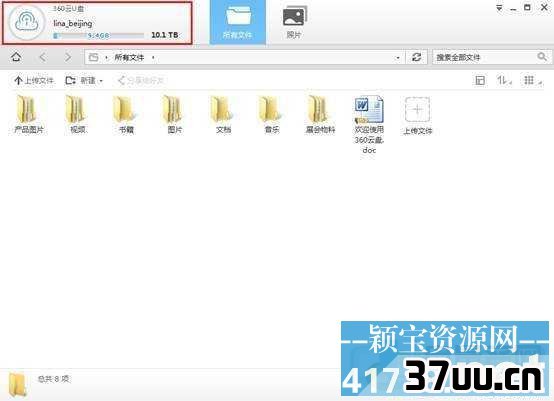This screenshot has height=401, width=554.
Task: Navigate forward with the right arrow
Action: pos(68,57)
